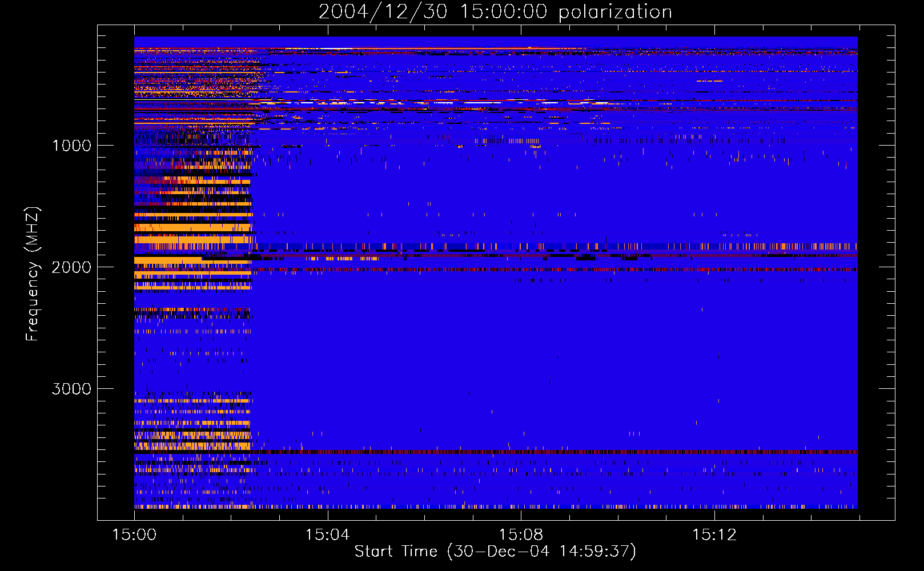
Task: Click the 1000 frequency tick label
Action: coord(72,146)
